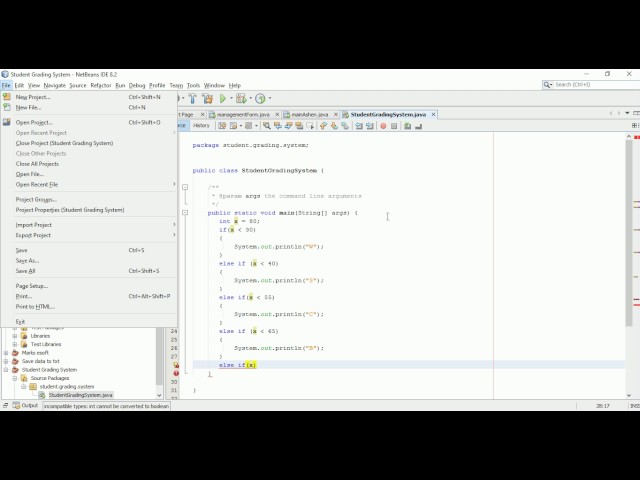Screen dimensions: 640x480
Task: Expand the Open Recent File submenu
Action: click(174, 184)
